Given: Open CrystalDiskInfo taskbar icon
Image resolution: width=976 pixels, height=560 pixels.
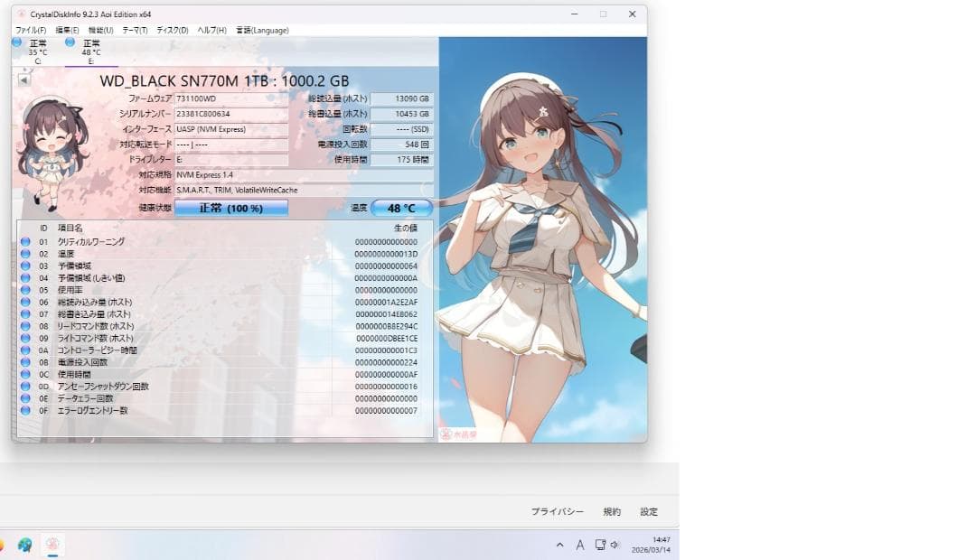Looking at the screenshot, I should point(53,545).
